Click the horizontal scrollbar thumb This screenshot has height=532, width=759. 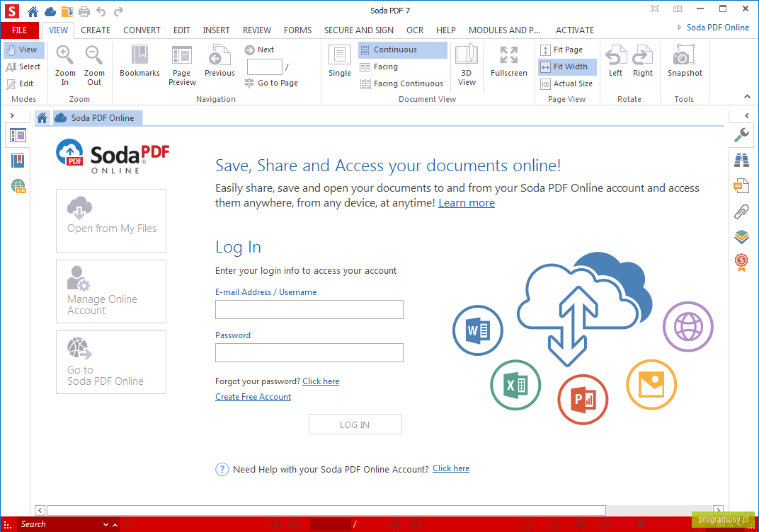(326, 510)
